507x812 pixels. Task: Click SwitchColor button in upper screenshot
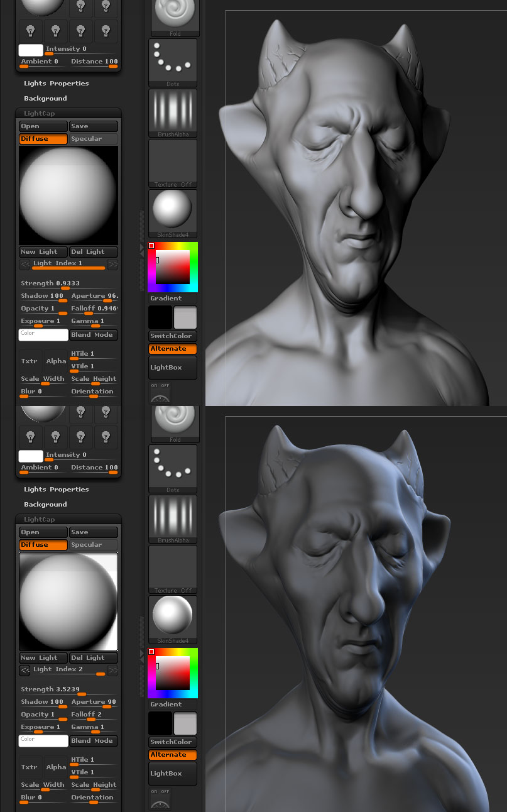click(x=173, y=336)
